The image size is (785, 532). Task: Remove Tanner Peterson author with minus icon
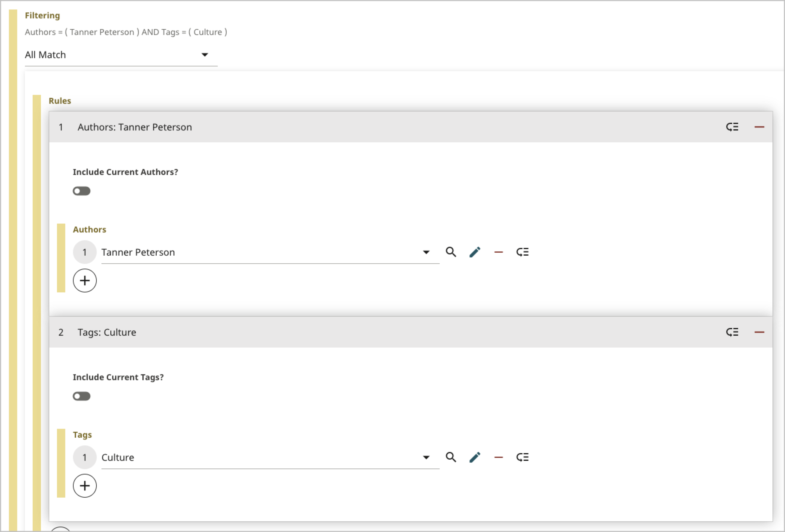click(498, 252)
